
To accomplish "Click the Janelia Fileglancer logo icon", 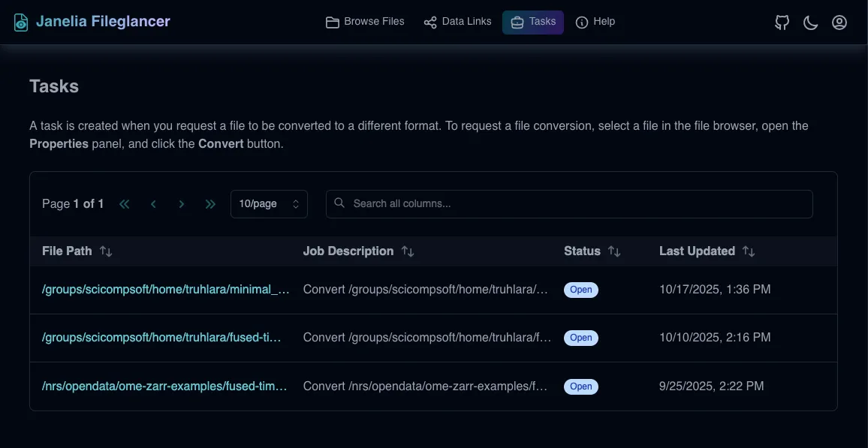I will pos(20,21).
